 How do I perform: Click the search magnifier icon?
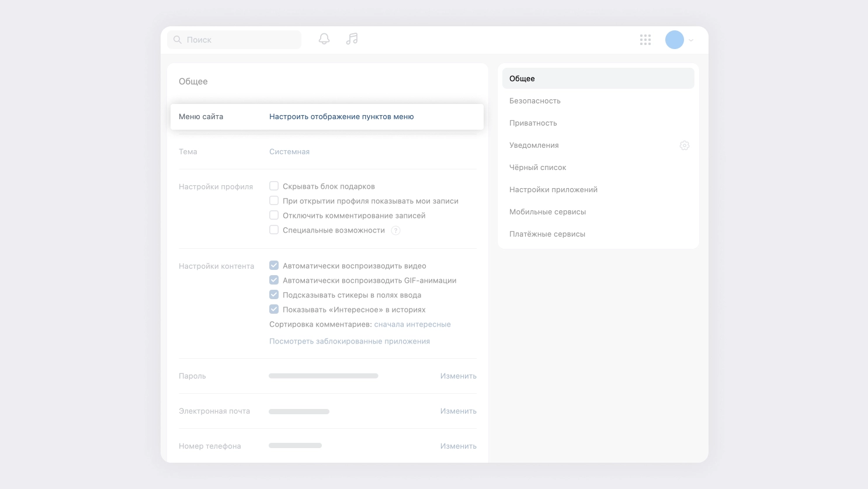178,40
